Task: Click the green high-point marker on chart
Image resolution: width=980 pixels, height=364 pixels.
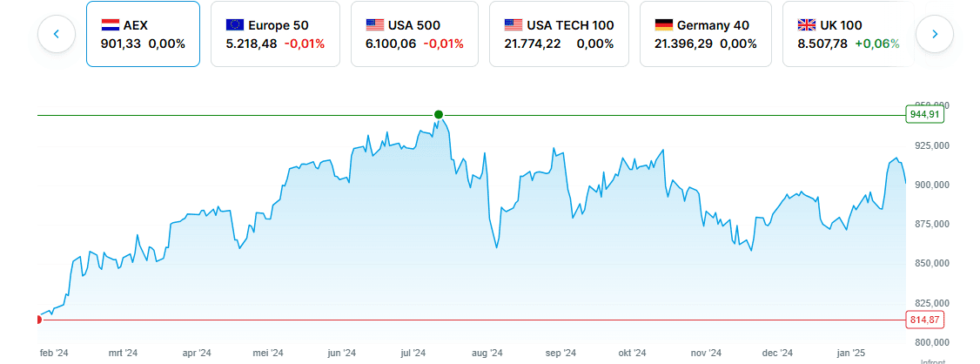Action: [x=439, y=114]
